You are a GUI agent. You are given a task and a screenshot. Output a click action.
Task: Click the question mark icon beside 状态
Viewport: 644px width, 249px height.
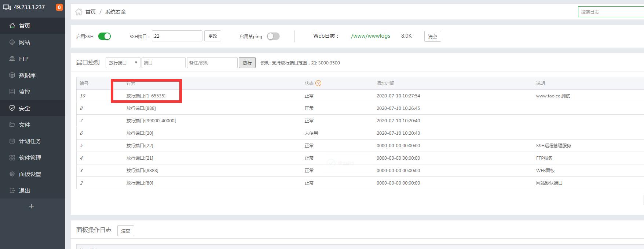pos(318,83)
